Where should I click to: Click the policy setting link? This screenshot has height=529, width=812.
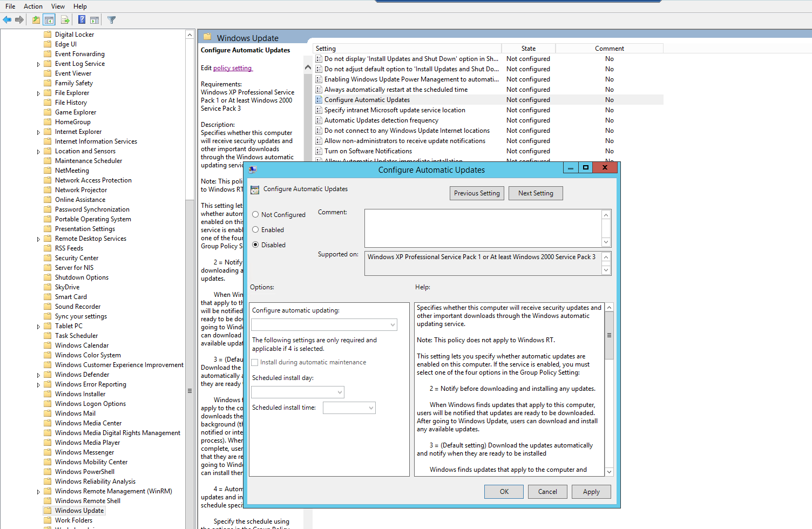point(233,67)
